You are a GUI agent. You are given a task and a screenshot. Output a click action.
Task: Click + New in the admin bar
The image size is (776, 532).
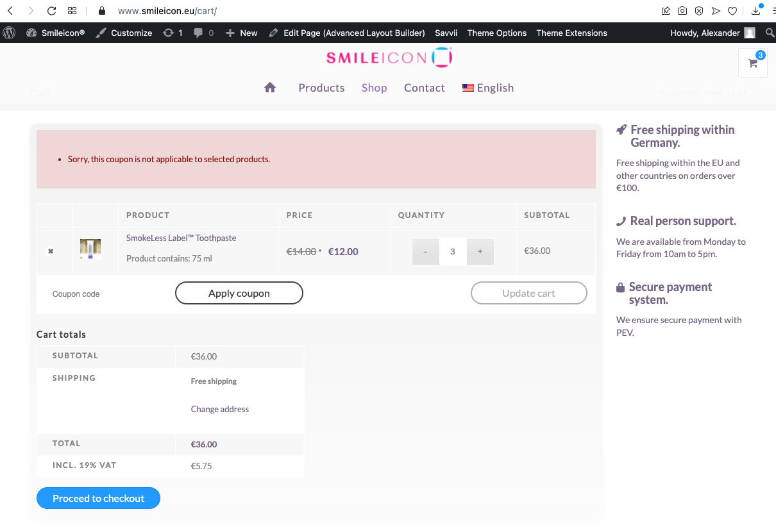point(241,33)
